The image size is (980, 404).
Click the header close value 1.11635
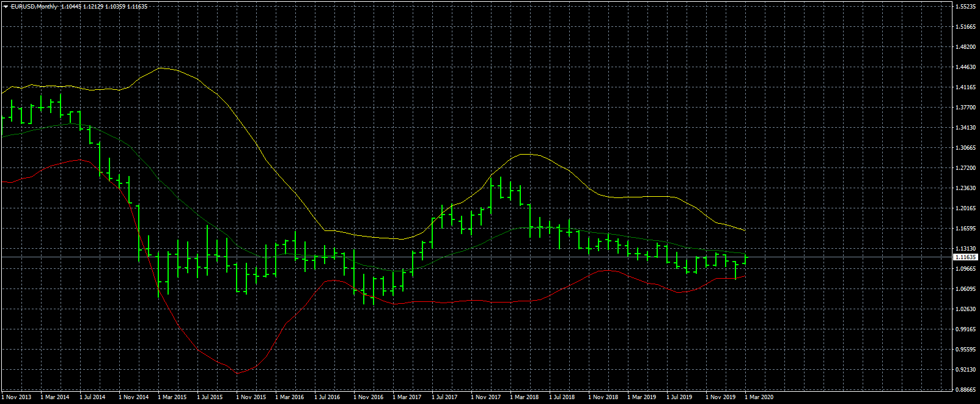tap(137, 6)
